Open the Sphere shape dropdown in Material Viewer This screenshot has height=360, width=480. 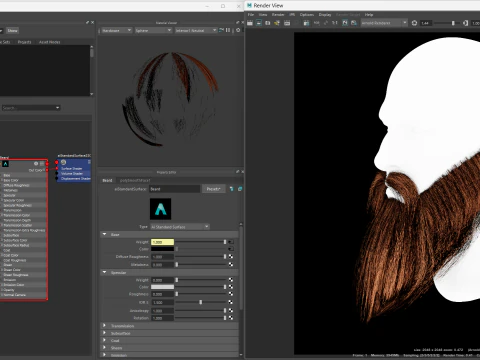point(153,30)
